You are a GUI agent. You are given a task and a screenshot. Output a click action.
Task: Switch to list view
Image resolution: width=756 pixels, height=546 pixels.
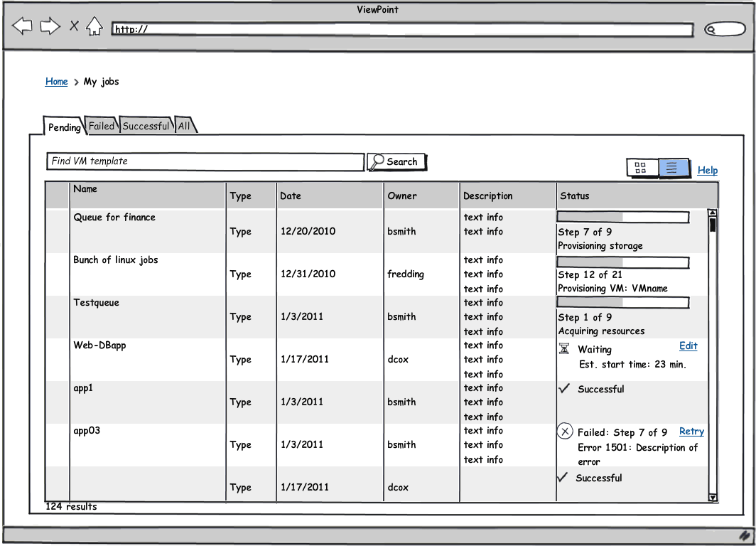(673, 168)
